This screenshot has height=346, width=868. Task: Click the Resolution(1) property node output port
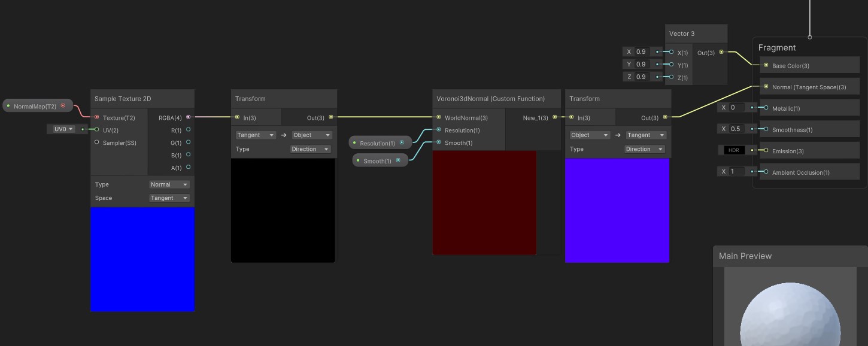[402, 142]
